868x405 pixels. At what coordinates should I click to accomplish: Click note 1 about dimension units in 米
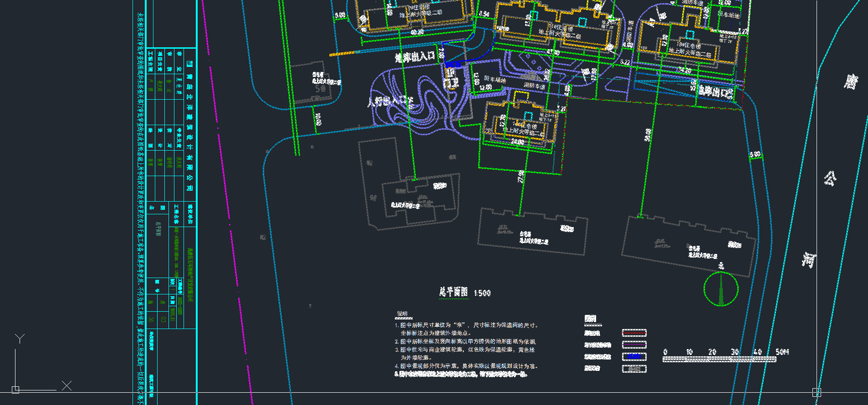466,329
